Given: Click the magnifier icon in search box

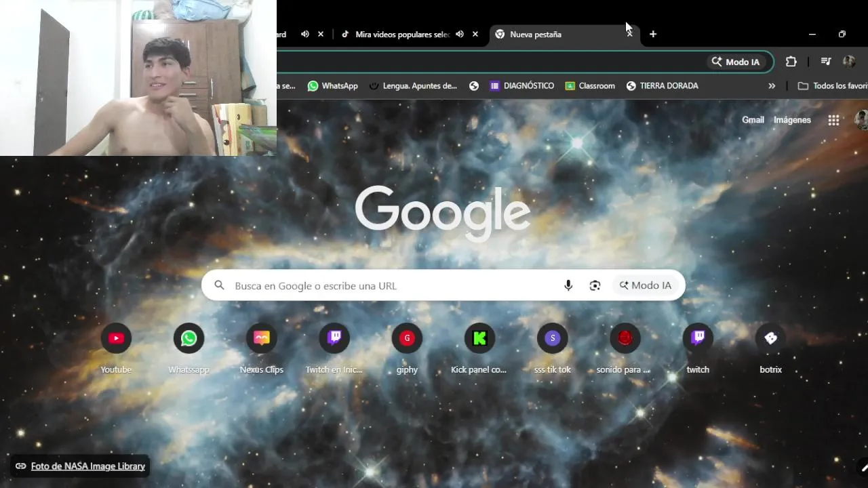Looking at the screenshot, I should point(219,285).
